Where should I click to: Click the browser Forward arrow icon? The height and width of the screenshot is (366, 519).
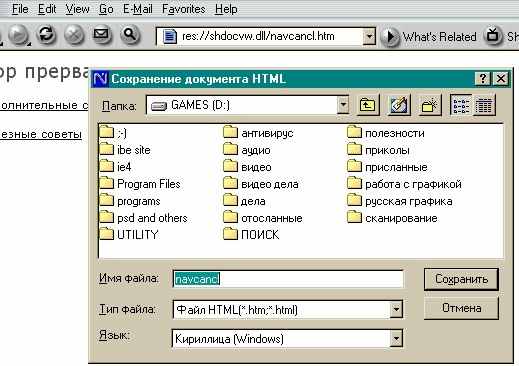click(18, 35)
